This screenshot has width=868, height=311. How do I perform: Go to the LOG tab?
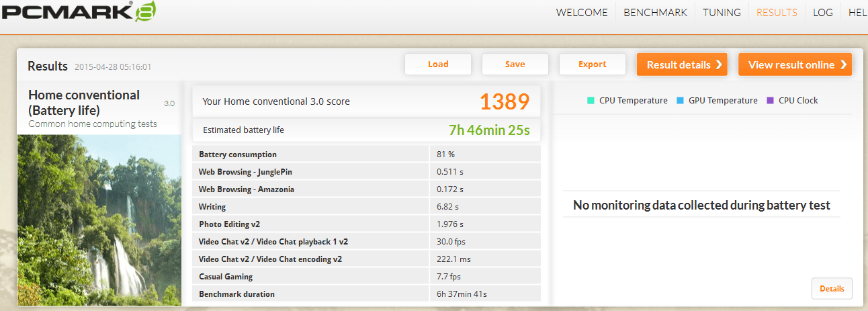[x=822, y=12]
